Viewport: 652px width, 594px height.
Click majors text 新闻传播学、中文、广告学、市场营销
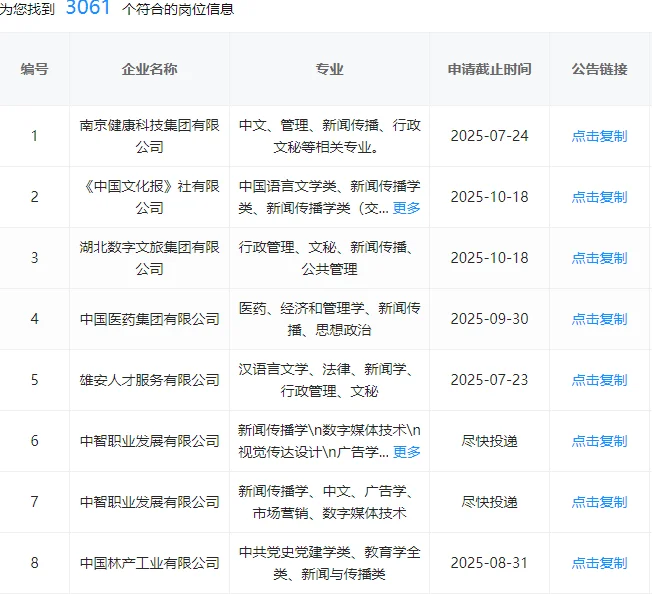(x=329, y=502)
